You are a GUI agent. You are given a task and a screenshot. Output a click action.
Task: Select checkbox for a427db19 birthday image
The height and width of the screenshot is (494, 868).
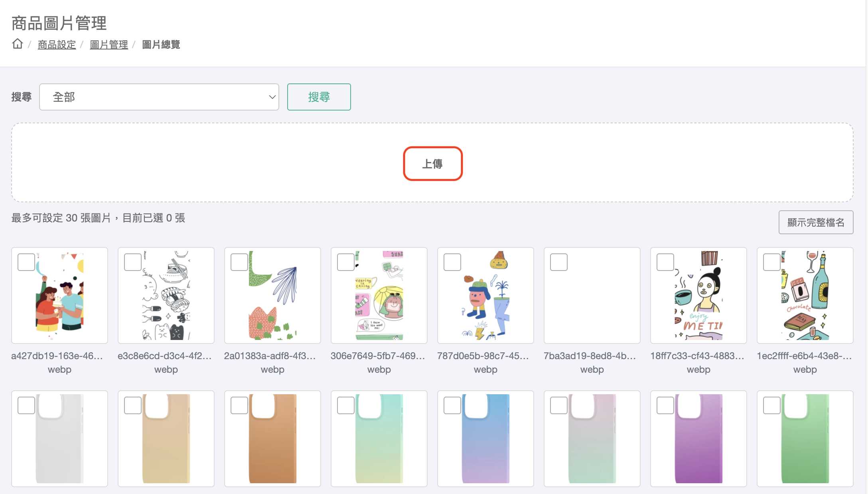coord(26,262)
